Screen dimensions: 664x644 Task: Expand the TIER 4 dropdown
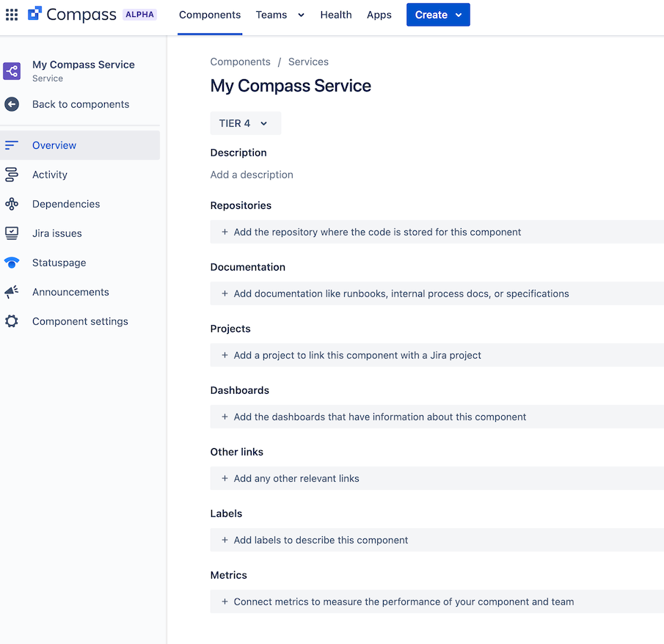click(246, 123)
